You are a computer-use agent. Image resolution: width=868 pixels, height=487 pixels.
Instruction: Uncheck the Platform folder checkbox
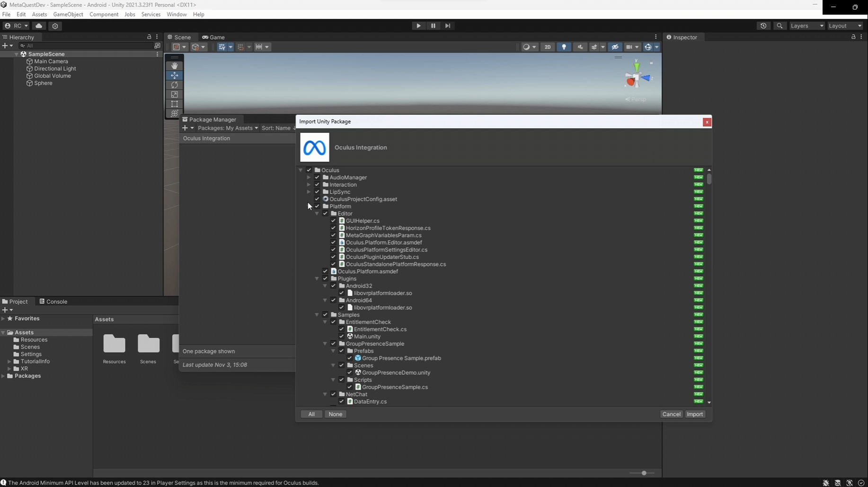coord(317,206)
